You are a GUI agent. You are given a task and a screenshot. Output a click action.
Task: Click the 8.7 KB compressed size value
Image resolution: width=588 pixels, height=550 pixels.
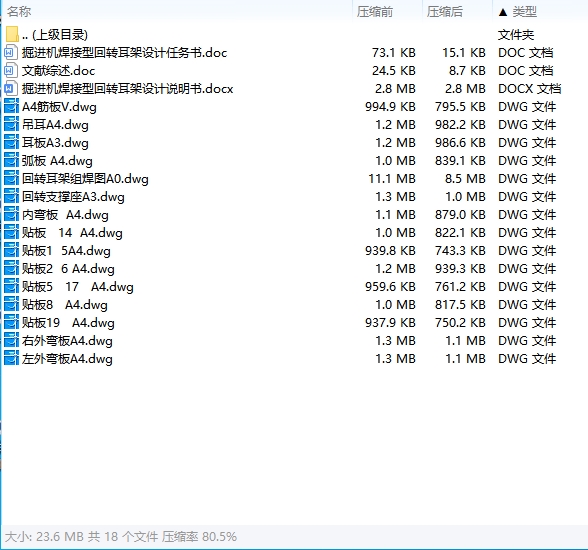[x=467, y=70]
